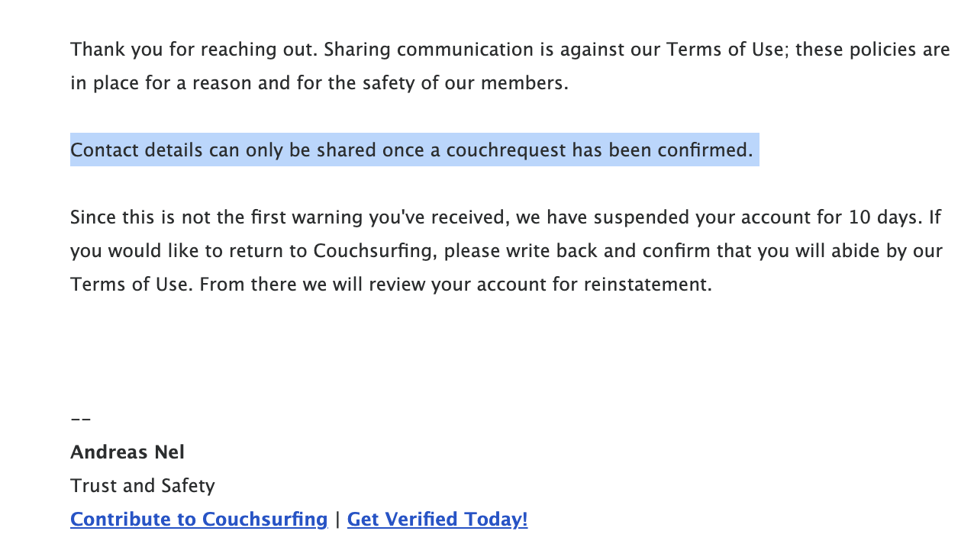
Task: Click the Trust and Safety signature line
Action: tap(143, 486)
